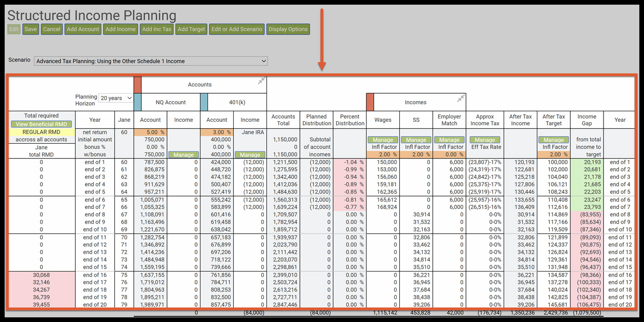Open Display Options
The image size is (644, 322).
point(288,29)
